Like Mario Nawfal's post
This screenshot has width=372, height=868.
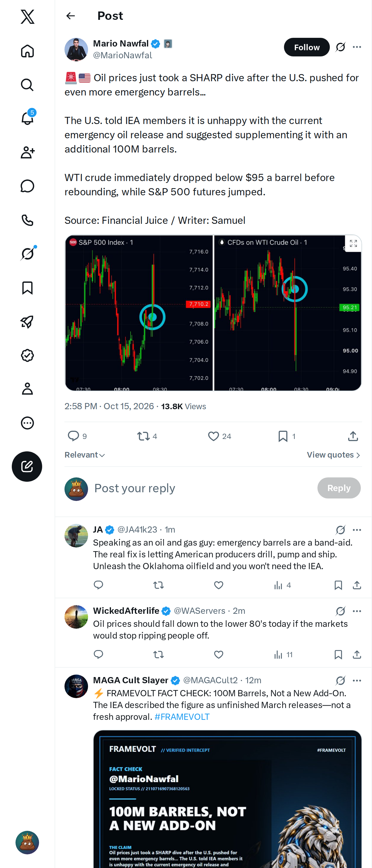coord(219,436)
